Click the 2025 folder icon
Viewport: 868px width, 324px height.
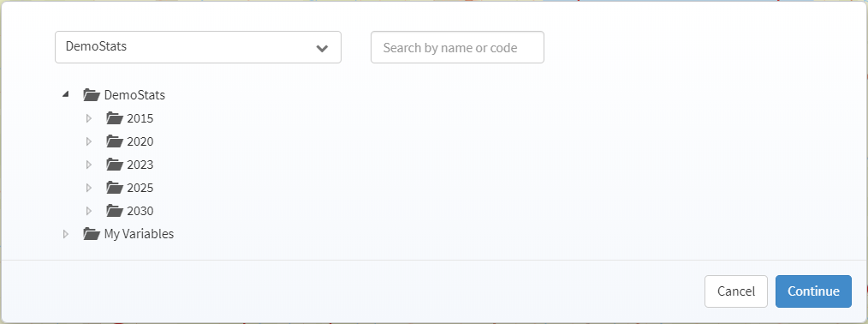(x=115, y=188)
